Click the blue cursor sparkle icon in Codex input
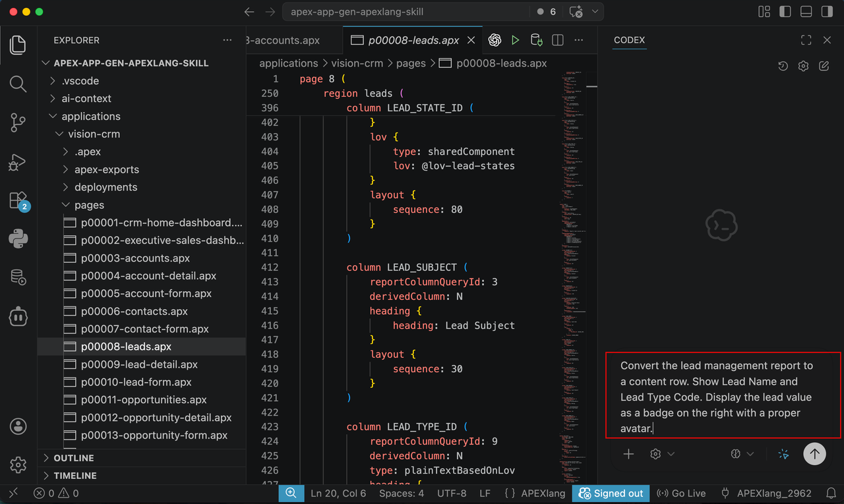 click(783, 454)
